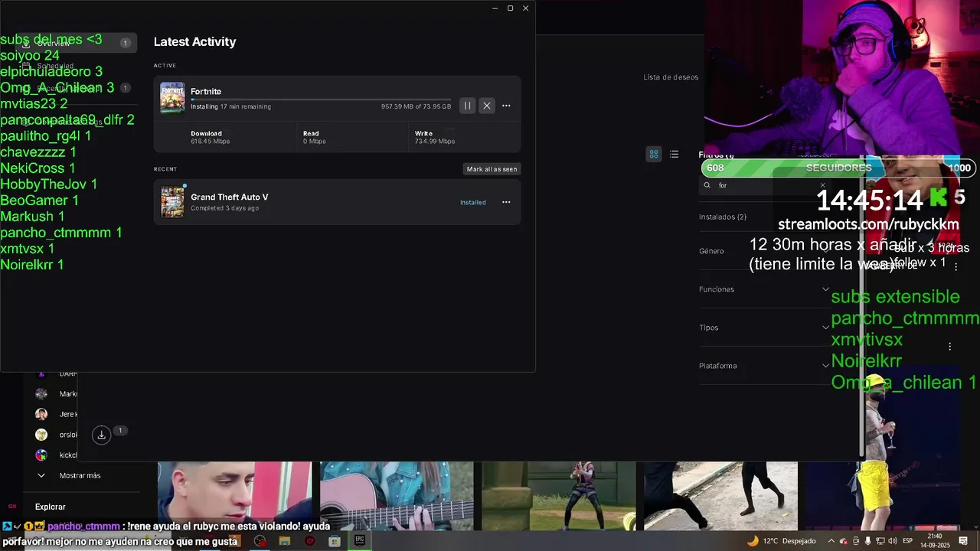Viewport: 980px width, 551px height.
Task: Click the Grand Theft Auto V cover thumbnail
Action: click(172, 202)
